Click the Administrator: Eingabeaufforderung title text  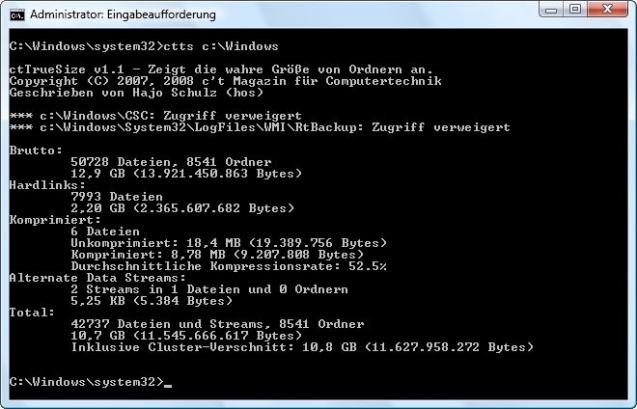[x=123, y=15]
